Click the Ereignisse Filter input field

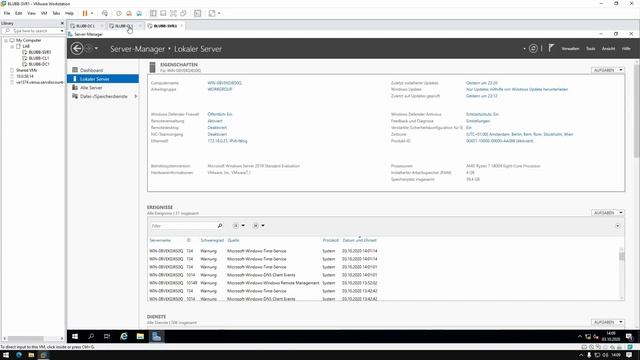point(183,226)
